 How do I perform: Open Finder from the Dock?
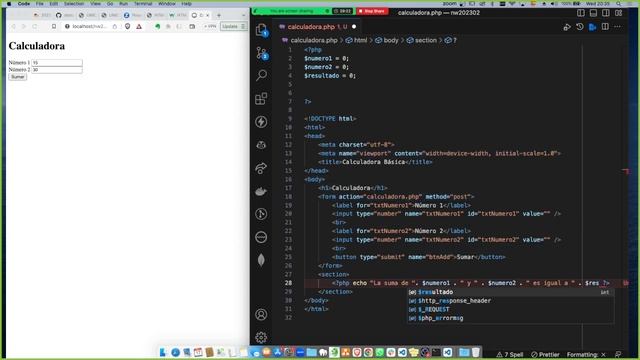164,352
